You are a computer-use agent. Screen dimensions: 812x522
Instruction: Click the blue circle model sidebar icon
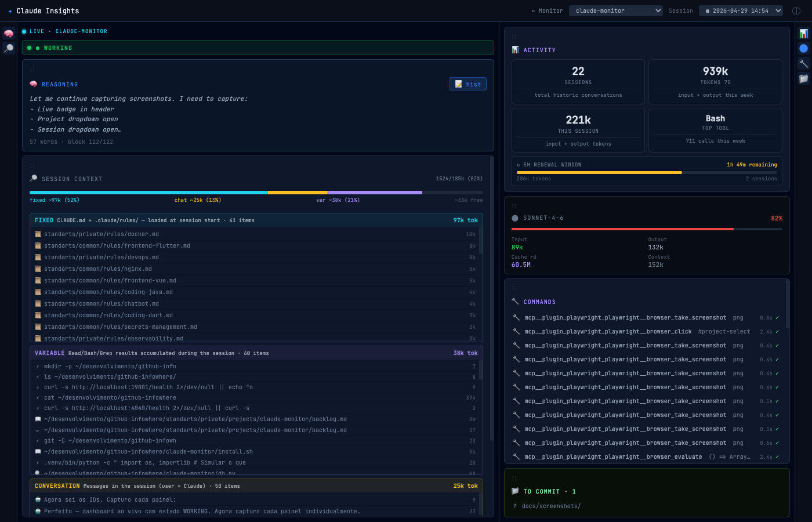tap(803, 48)
